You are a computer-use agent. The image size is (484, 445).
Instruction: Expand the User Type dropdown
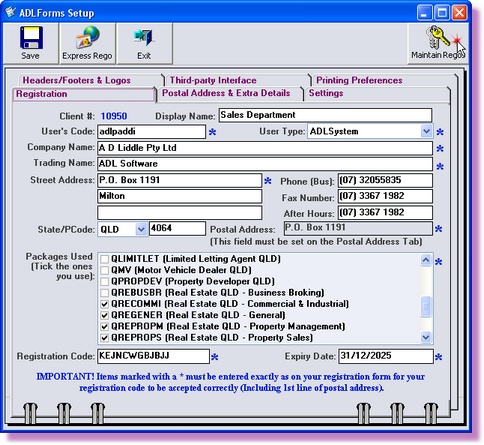(426, 131)
